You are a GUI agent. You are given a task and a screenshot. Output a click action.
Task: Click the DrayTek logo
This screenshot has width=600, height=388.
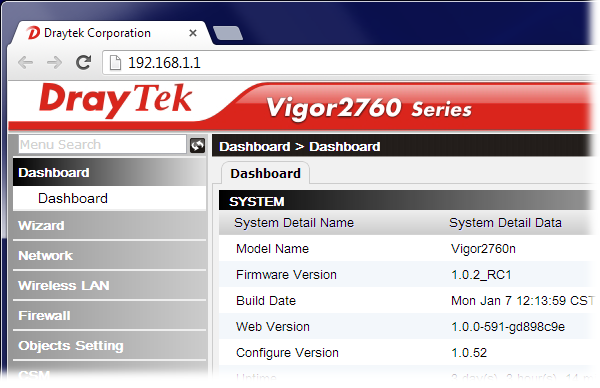115,100
